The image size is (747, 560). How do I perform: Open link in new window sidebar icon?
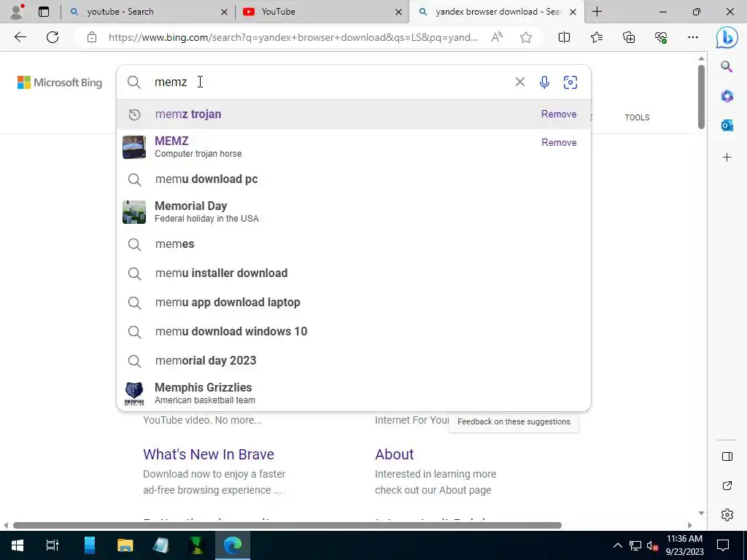(727, 486)
